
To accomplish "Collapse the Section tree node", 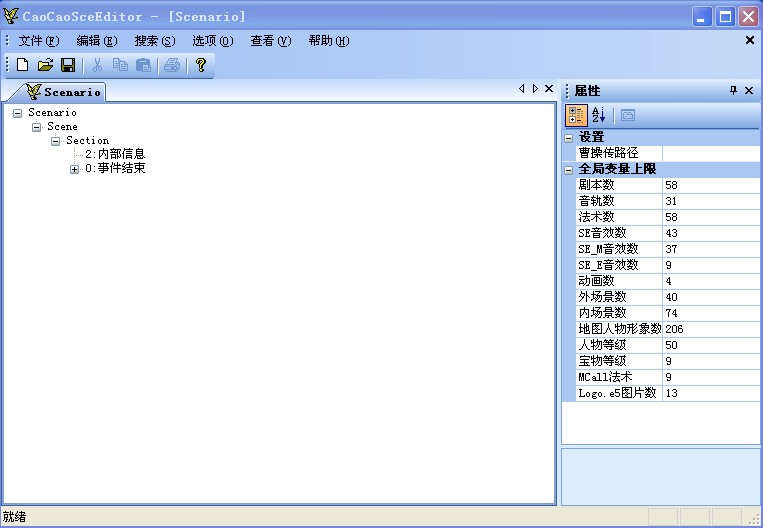I will coord(55,142).
